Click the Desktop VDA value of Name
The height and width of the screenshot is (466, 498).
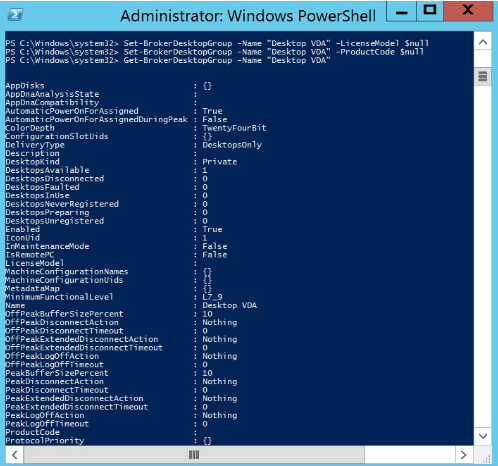pyautogui.click(x=230, y=306)
